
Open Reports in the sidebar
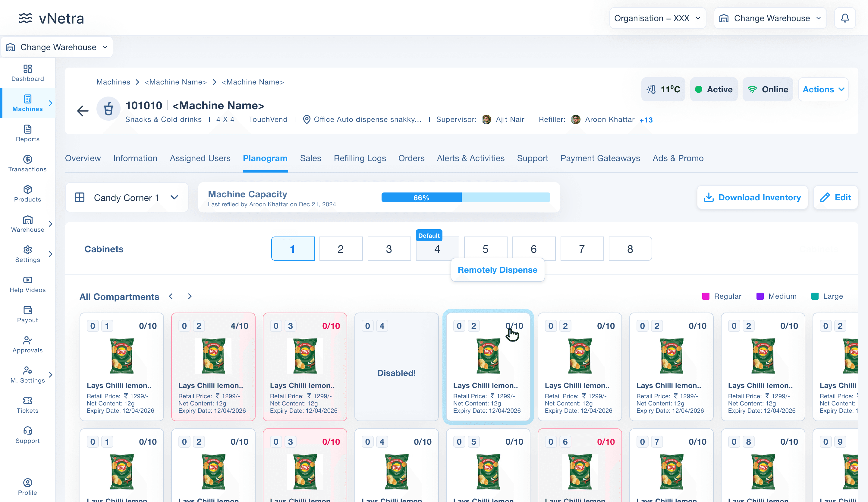[x=27, y=133]
